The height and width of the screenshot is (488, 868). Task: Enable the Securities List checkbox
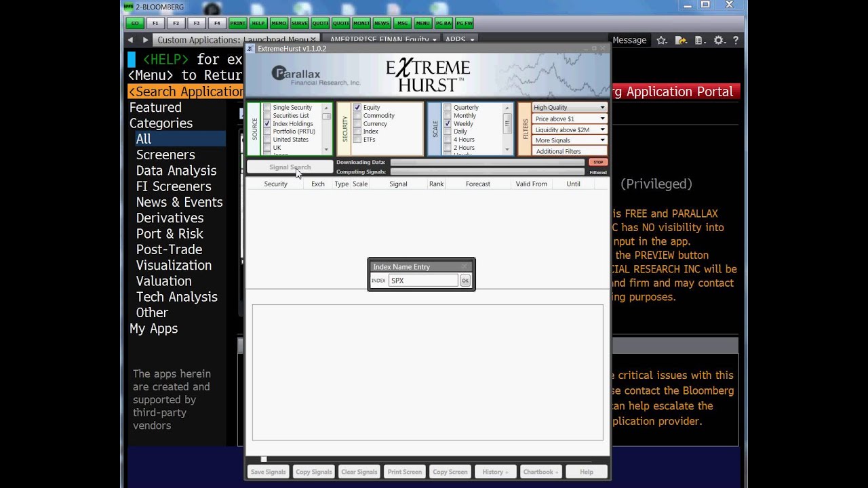pyautogui.click(x=267, y=115)
